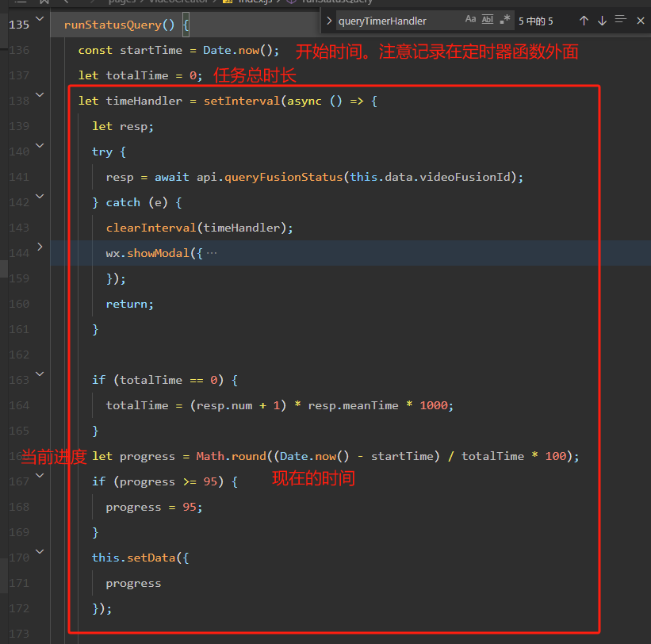Click "totalTime == 0" condition on line 163
Image resolution: width=651 pixels, height=644 pixels.
[168, 381]
